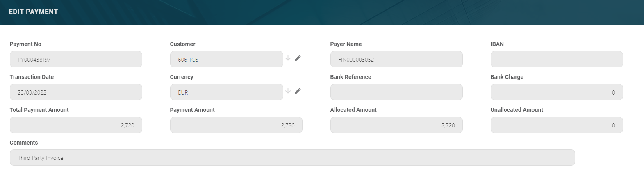Focus the Comments text box
The height and width of the screenshot is (171, 644).
(292, 158)
